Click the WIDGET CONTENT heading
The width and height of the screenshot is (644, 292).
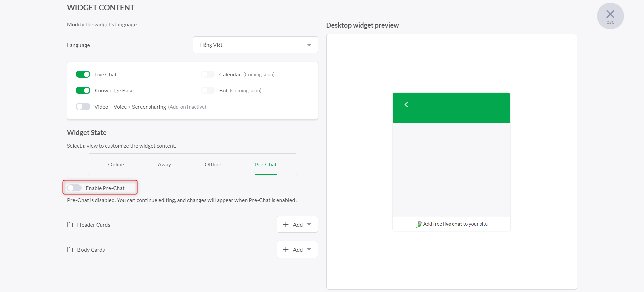tap(101, 8)
